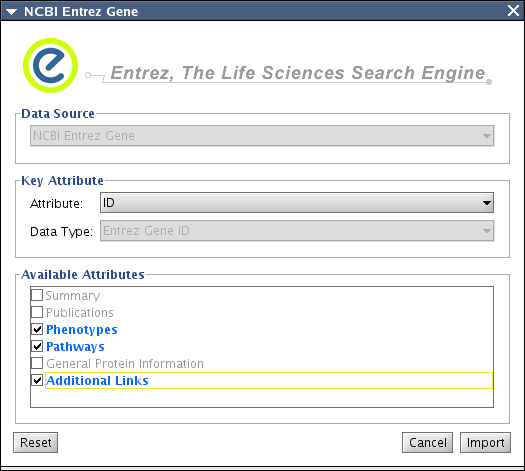
Task: Open the Data Type Entrez Gene ID dropdown
Action: [297, 231]
